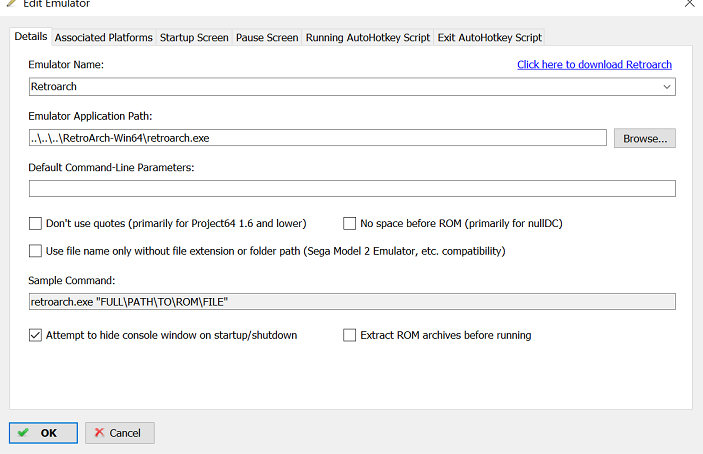Open the Associated Platforms tab
Viewport: 703px width, 454px height.
pyautogui.click(x=104, y=38)
